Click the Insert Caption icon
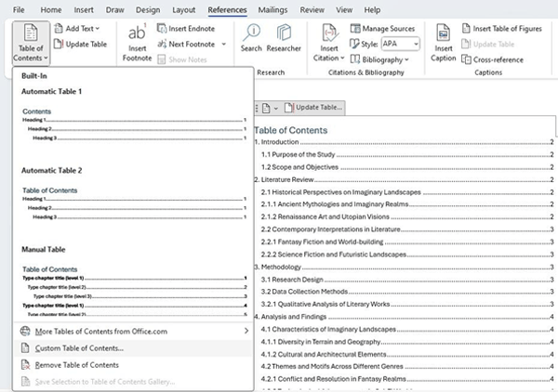Viewport: 558px width, 392px height. pos(443,33)
